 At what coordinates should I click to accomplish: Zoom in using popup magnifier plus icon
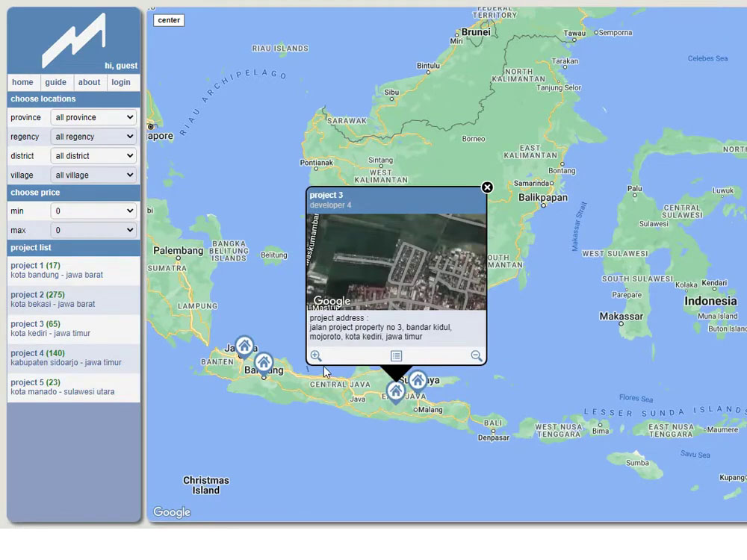tap(316, 355)
